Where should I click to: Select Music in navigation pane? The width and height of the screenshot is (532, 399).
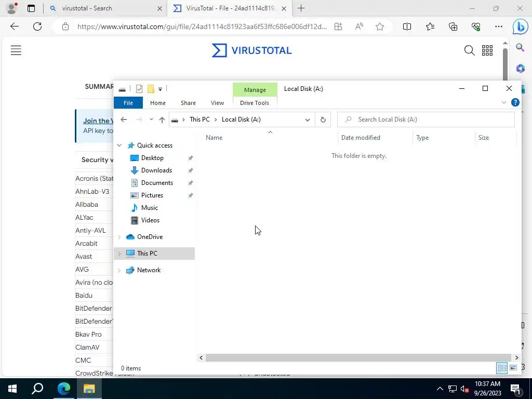point(149,208)
